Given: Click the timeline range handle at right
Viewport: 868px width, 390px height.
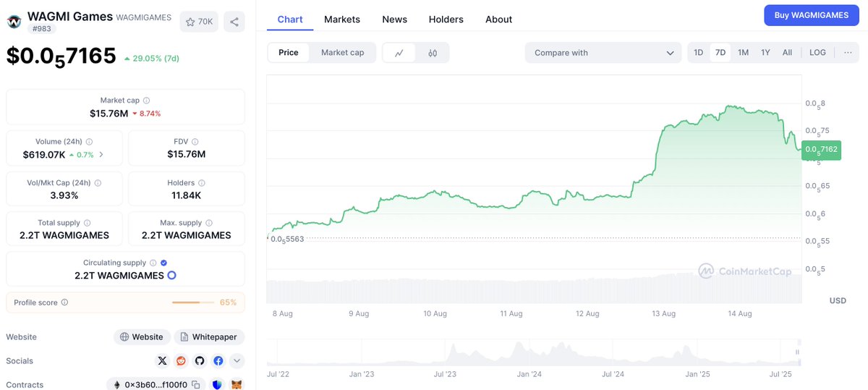Looking at the screenshot, I should pyautogui.click(x=799, y=352).
